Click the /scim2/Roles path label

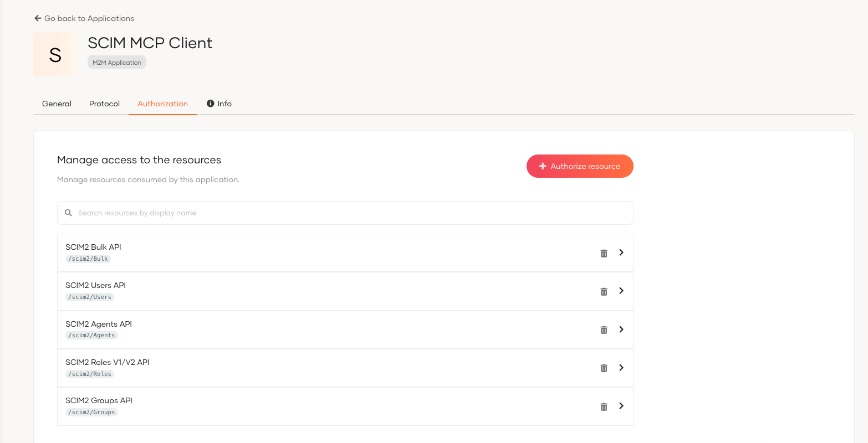90,374
